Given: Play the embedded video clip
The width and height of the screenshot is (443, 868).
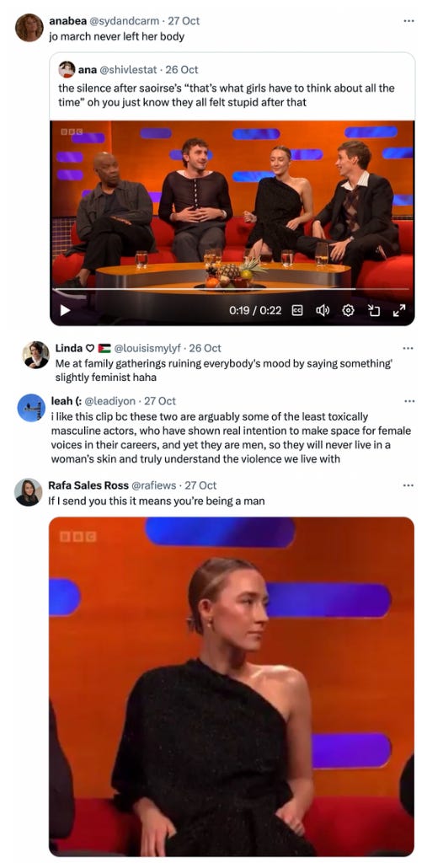Looking at the screenshot, I should 65,311.
